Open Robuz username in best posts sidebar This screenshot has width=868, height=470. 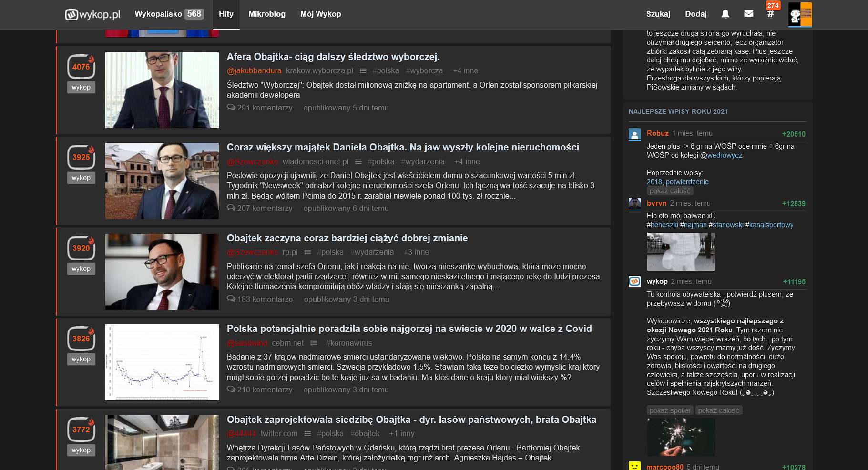[x=658, y=133]
